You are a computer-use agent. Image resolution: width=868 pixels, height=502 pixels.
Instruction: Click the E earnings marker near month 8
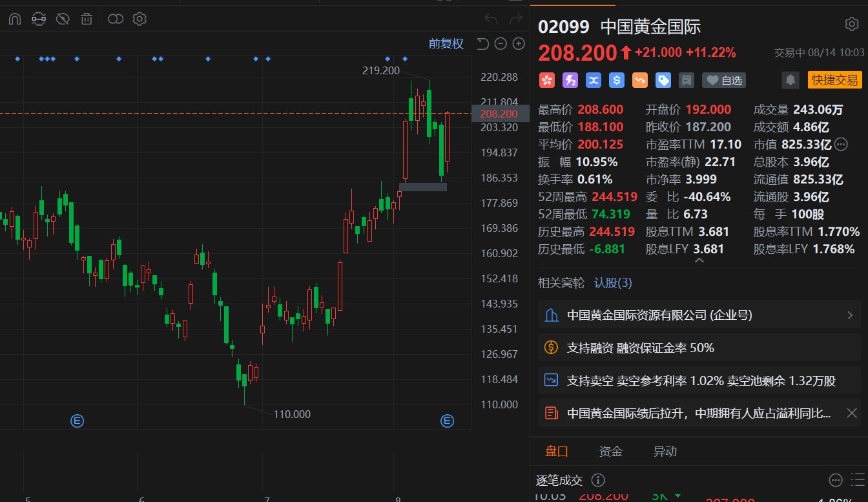pos(447,421)
